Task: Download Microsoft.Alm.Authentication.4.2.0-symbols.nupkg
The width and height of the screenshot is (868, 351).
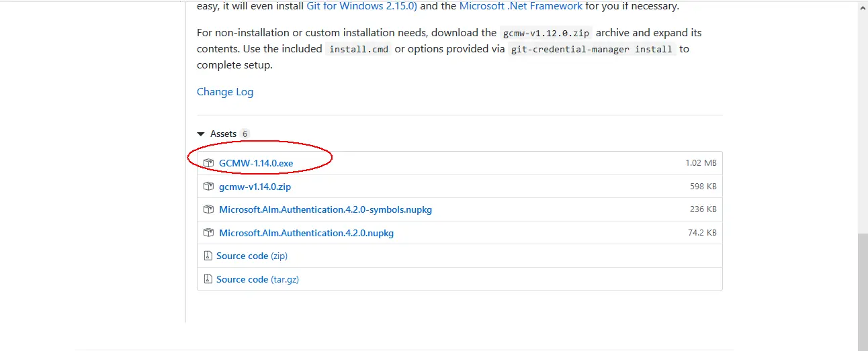Action: point(325,209)
